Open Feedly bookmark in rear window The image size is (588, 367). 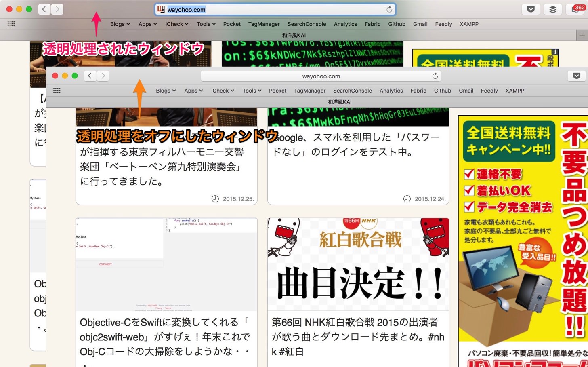[x=443, y=24]
